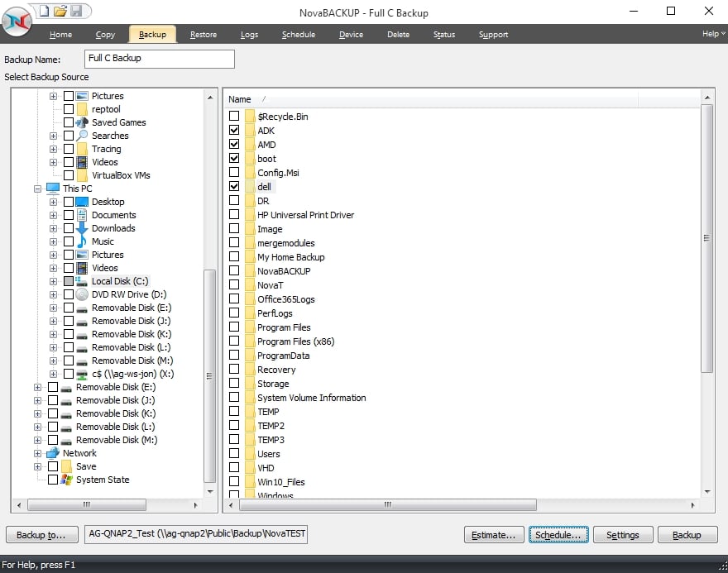The width and height of the screenshot is (728, 573).
Task: Click the Removable Disk (M:) root drive icon
Action: (x=66, y=441)
